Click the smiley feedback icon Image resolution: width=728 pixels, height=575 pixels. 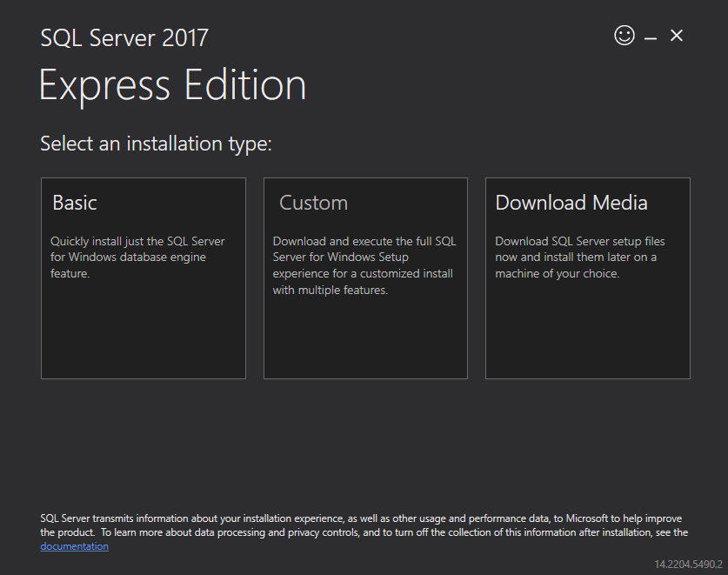(624, 35)
